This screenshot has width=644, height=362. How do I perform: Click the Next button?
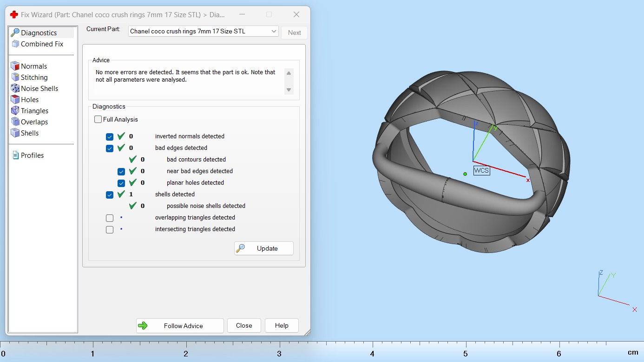pos(295,32)
